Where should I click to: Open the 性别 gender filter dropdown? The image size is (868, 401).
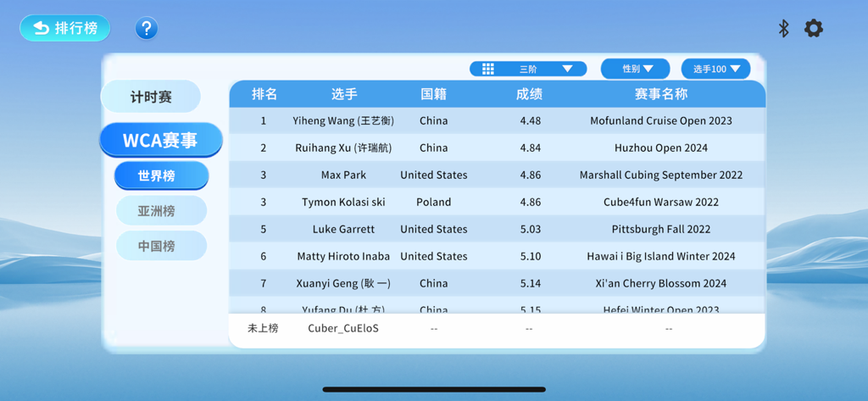tap(636, 69)
